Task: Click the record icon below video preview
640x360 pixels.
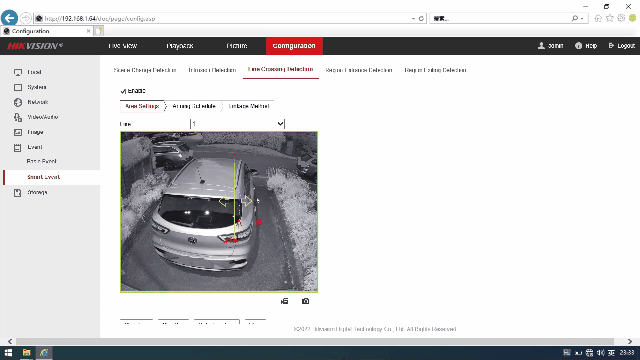Action: click(x=284, y=301)
